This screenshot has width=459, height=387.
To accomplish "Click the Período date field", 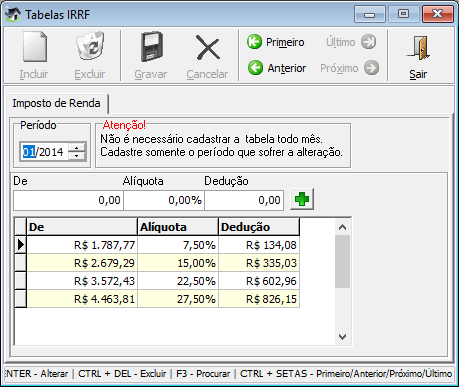I will click(x=44, y=152).
